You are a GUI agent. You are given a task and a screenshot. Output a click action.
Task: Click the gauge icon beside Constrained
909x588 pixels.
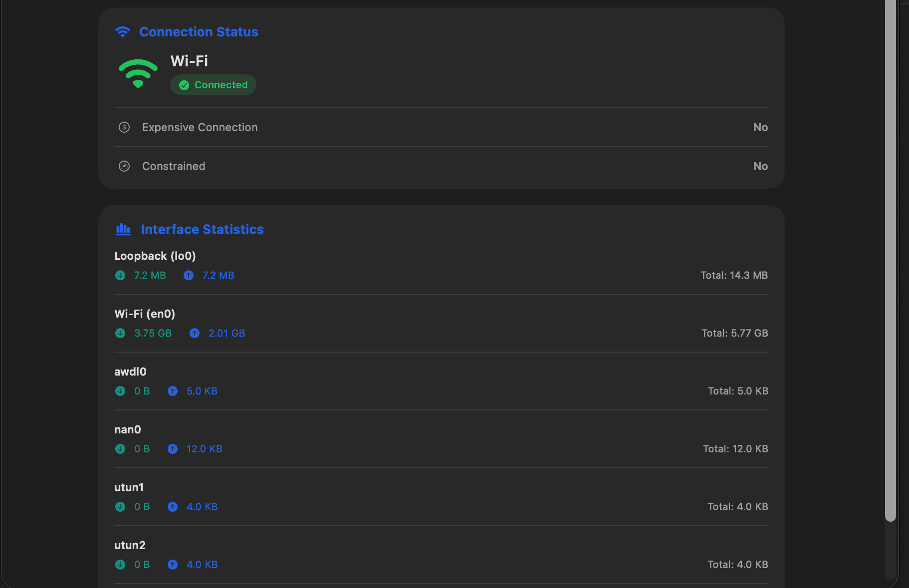(124, 166)
